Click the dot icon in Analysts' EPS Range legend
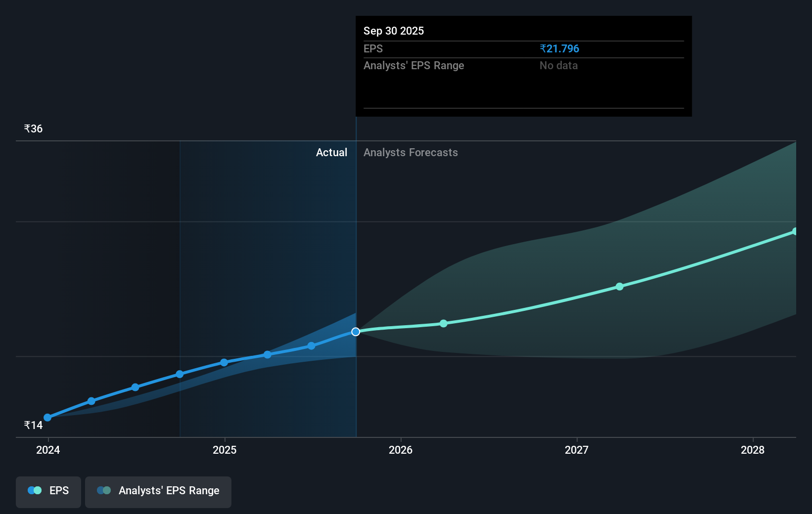The image size is (812, 514). pyautogui.click(x=104, y=490)
